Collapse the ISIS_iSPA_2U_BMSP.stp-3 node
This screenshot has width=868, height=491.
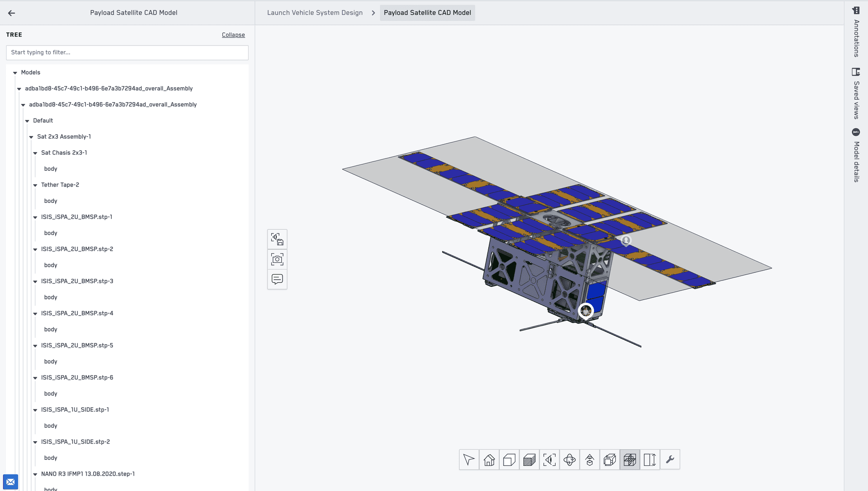point(35,281)
